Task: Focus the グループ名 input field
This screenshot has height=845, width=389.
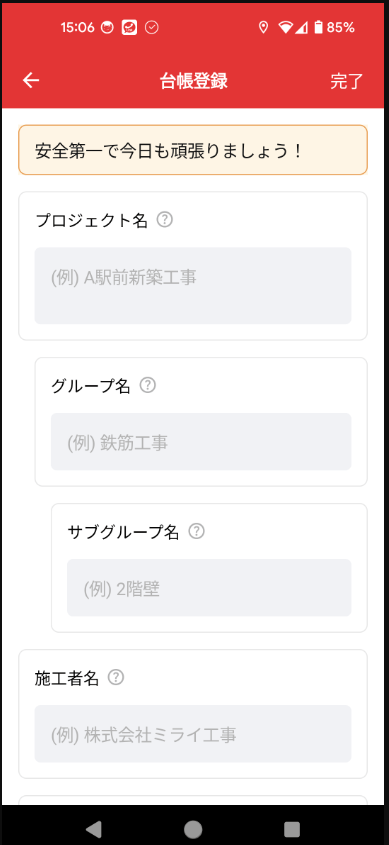Action: (201, 441)
